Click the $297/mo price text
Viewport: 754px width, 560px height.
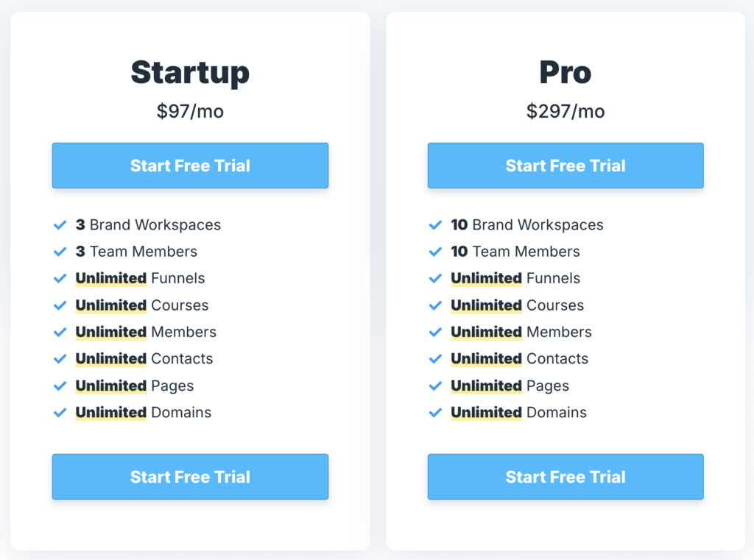(x=565, y=112)
